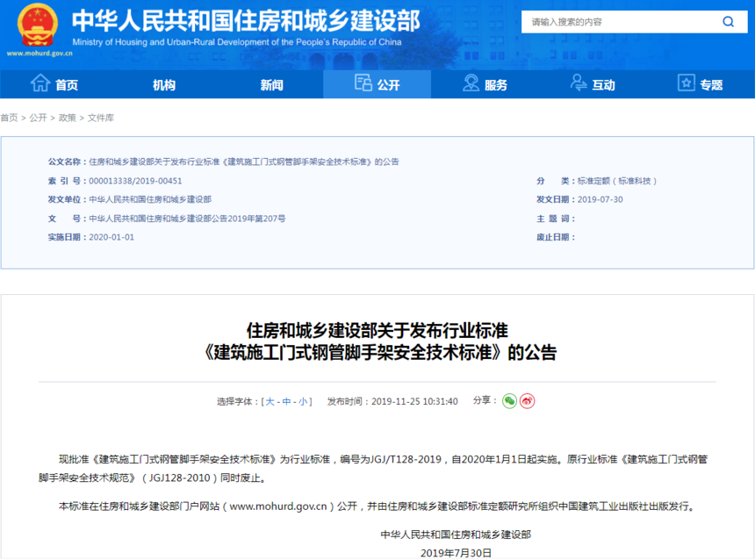Open the 专题 navigation tab
The height and width of the screenshot is (560, 755).
pos(701,85)
